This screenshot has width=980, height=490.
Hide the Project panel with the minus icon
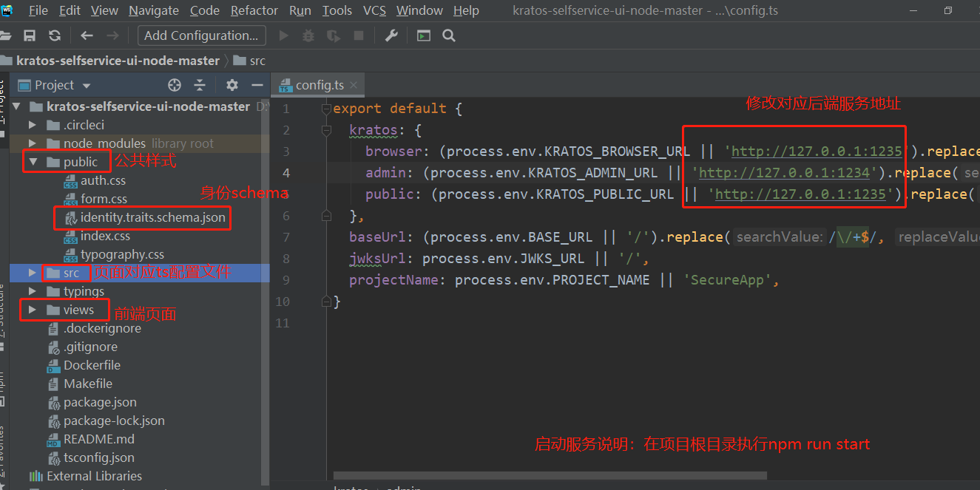tap(257, 85)
